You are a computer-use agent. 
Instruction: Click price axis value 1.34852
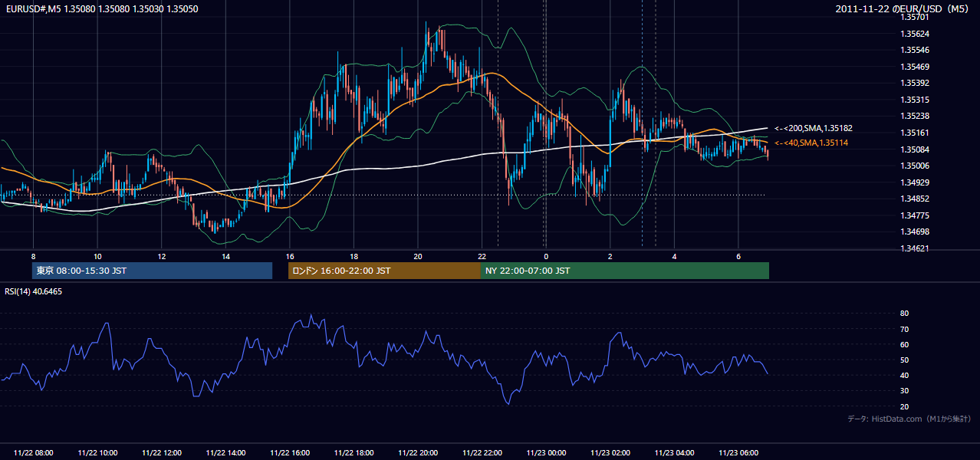tap(916, 199)
